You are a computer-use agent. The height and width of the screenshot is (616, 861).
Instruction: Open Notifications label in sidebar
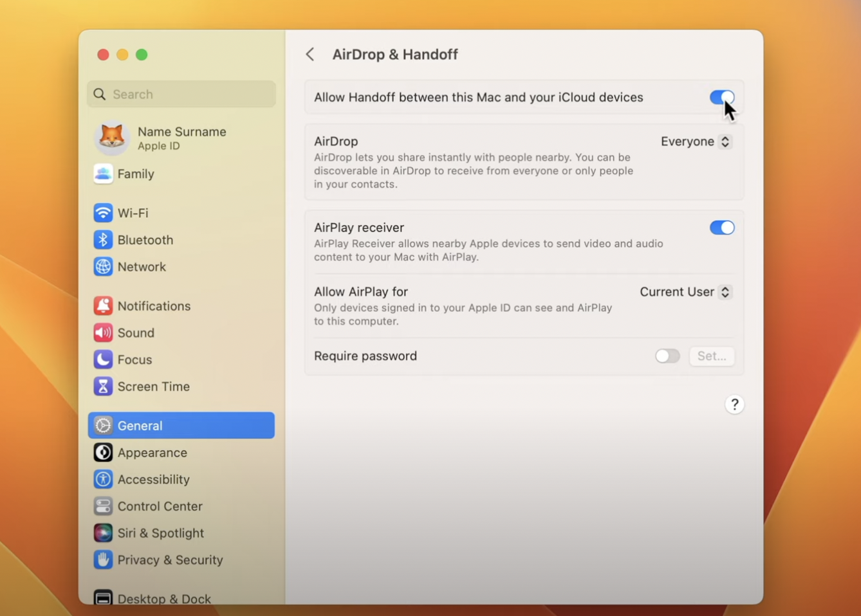click(x=154, y=306)
